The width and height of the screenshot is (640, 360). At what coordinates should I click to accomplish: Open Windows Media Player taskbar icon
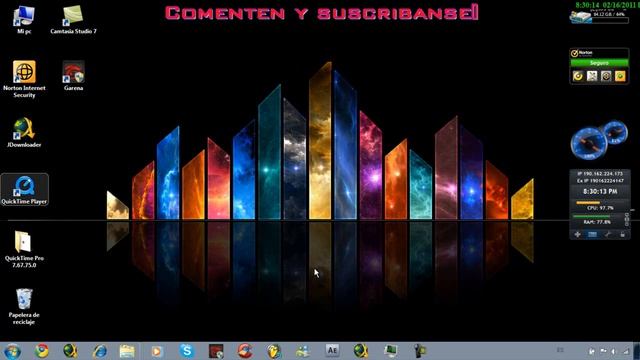point(157,351)
